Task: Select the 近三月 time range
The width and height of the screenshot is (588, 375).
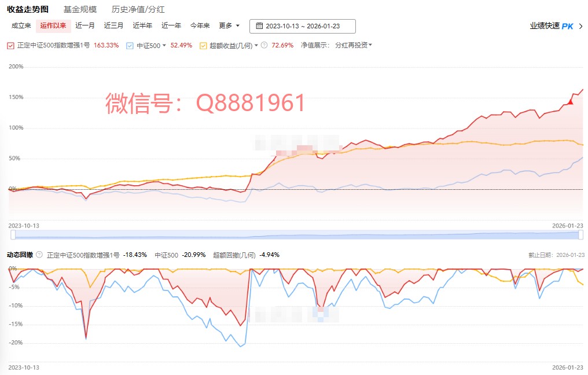Action: click(113, 25)
